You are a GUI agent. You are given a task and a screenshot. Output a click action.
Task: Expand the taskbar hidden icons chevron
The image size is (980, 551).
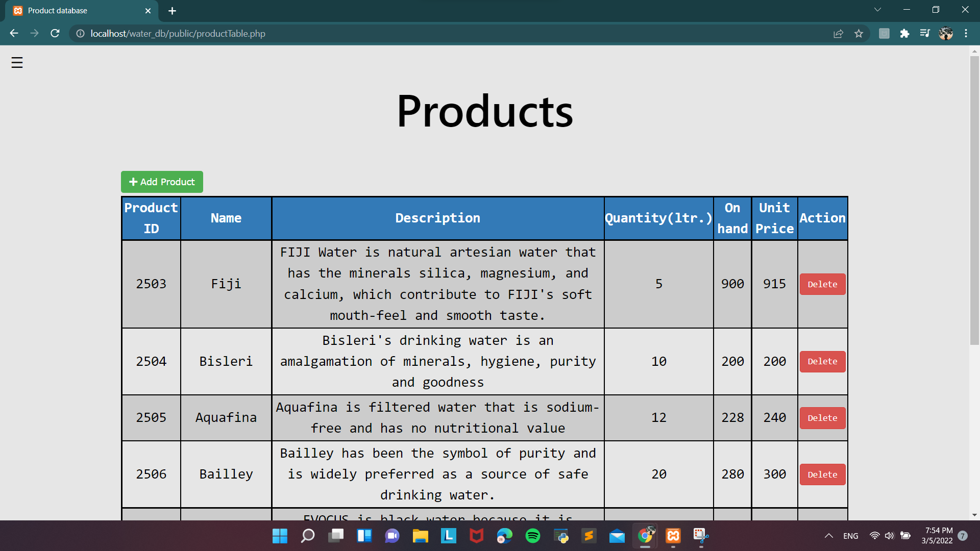[x=828, y=536]
